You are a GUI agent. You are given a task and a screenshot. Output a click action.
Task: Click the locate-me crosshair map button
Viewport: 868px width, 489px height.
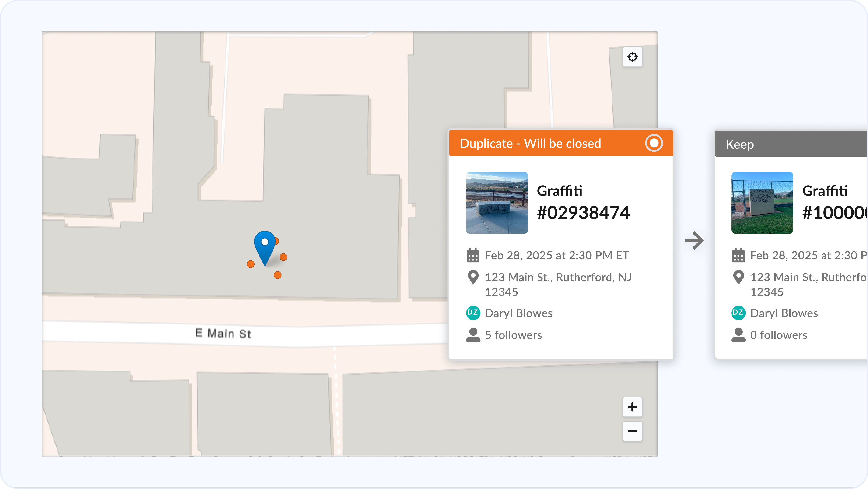coord(632,57)
